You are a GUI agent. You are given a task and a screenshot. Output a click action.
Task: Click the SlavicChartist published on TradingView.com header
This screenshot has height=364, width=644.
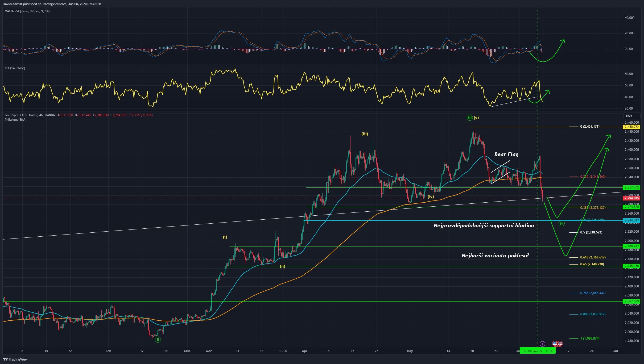pos(52,4)
